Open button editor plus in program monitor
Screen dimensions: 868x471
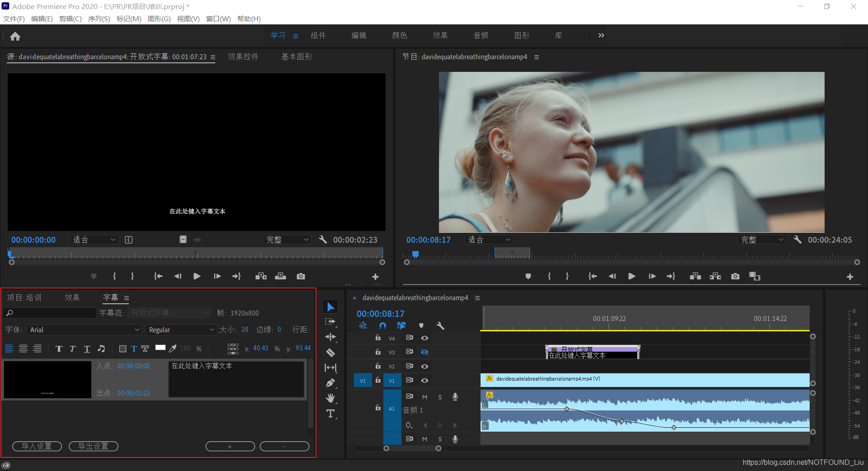(850, 277)
